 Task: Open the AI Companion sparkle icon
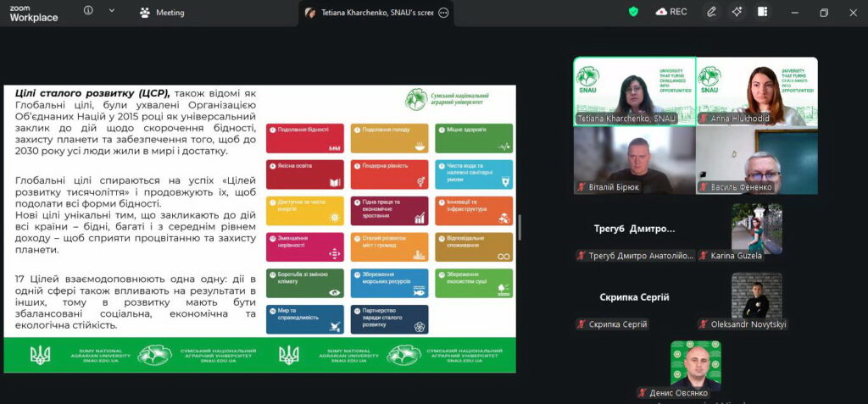(x=737, y=12)
